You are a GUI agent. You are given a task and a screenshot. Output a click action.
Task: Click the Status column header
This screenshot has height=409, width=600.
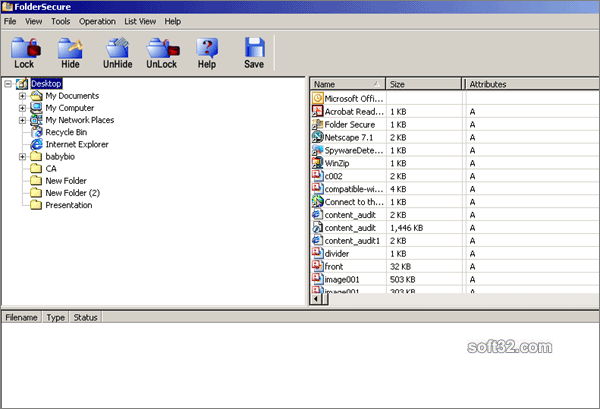click(x=85, y=317)
